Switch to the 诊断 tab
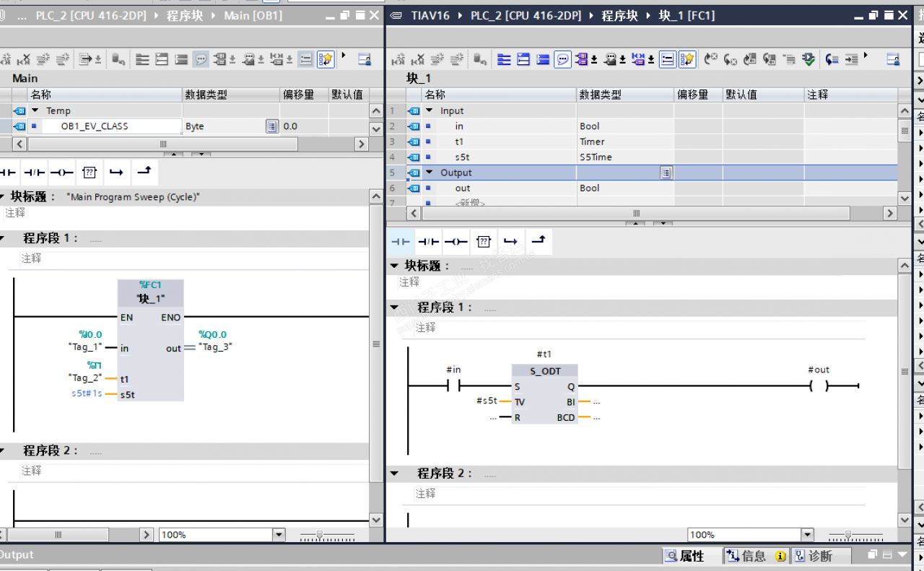This screenshot has width=924, height=571. tap(820, 555)
